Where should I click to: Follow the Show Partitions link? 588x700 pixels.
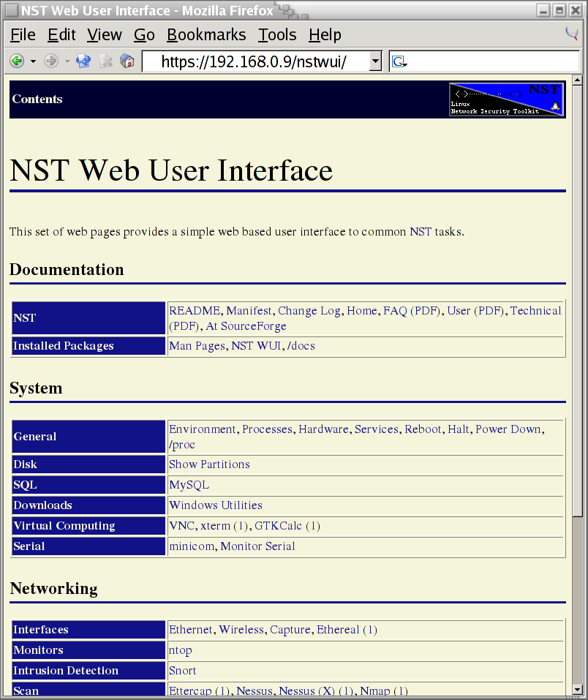[x=209, y=464]
